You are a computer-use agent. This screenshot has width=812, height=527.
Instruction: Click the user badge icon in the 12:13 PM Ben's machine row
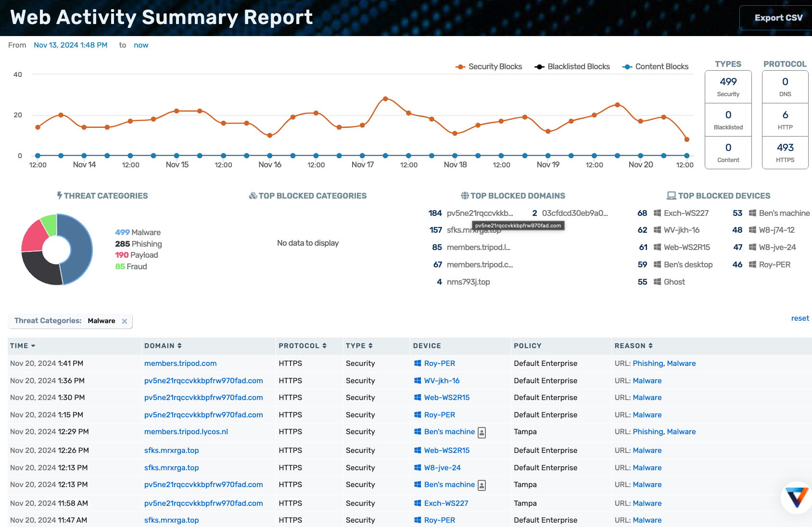[482, 485]
